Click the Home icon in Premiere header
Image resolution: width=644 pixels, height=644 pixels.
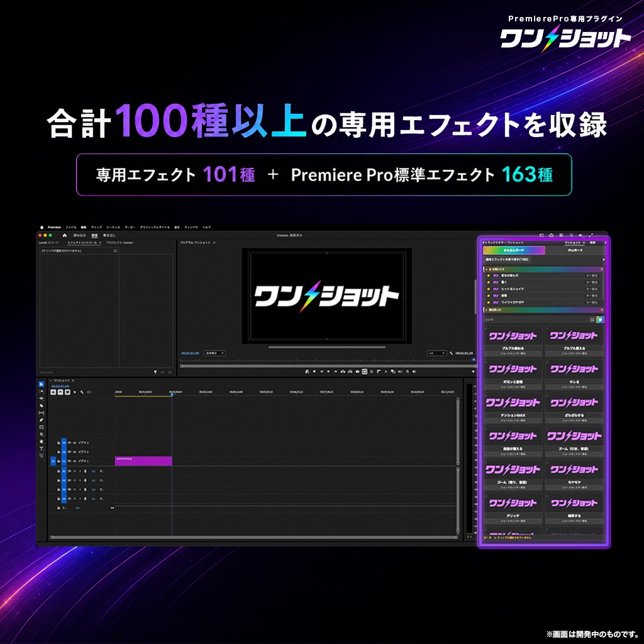65,235
